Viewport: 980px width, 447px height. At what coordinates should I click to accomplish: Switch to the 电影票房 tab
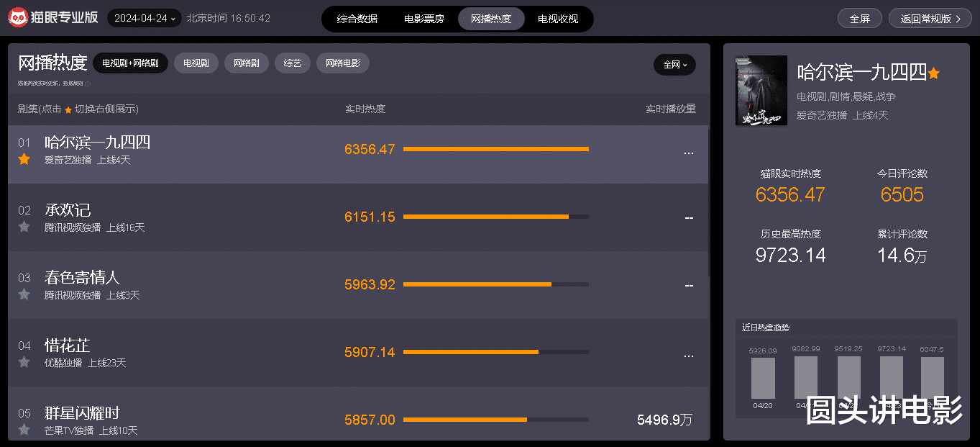[424, 19]
